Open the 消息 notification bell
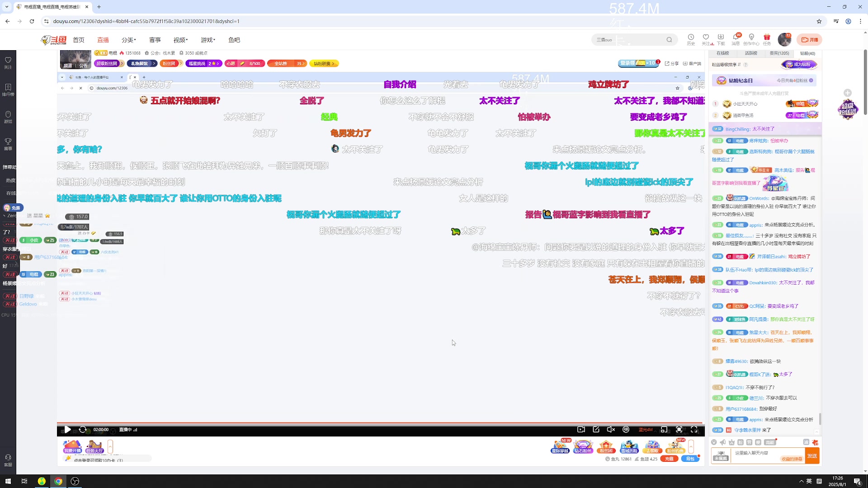The image size is (868, 488). pyautogui.click(x=736, y=39)
